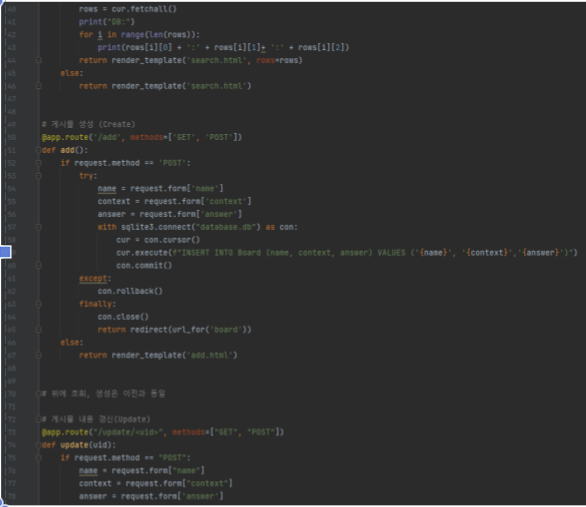Click the '(Create)' comment line
The height and width of the screenshot is (507, 586).
[x=89, y=124]
